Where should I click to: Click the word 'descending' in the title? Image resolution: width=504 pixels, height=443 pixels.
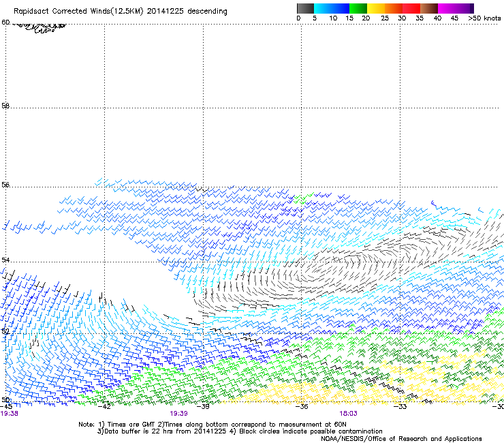(x=207, y=12)
